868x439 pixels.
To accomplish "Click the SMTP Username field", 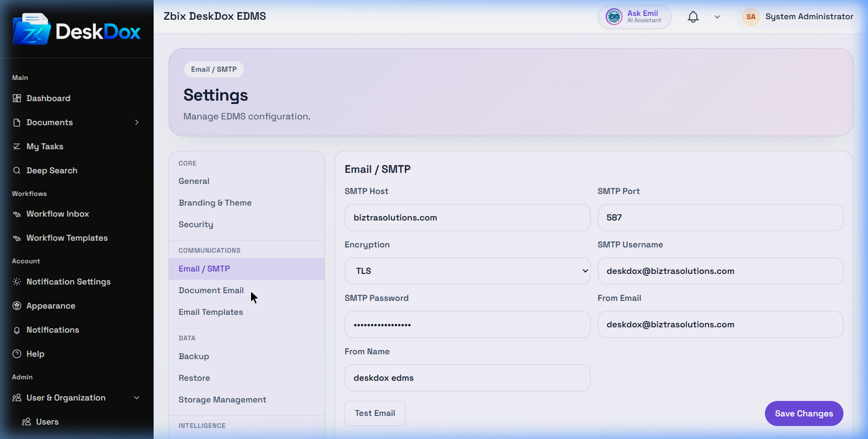I will click(x=720, y=271).
